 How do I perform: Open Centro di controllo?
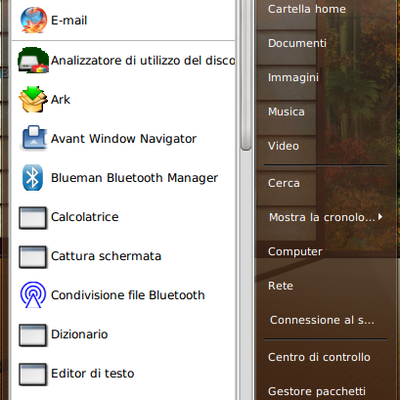tap(319, 357)
